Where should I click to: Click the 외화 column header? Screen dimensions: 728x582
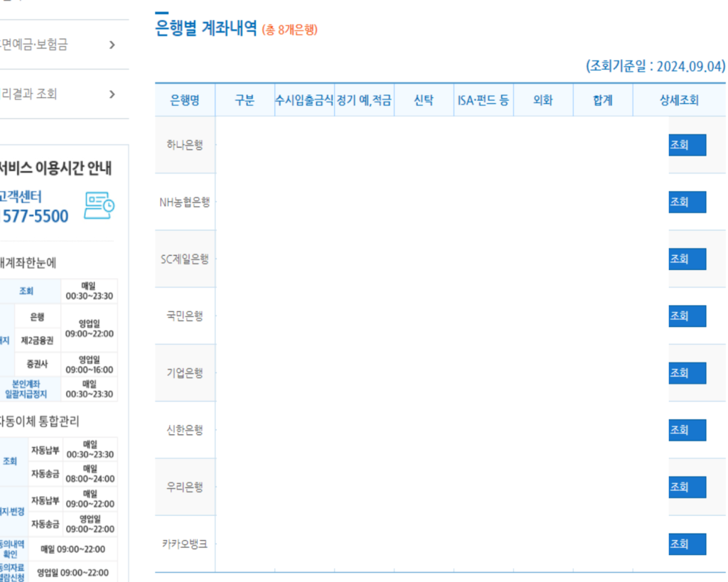542,99
